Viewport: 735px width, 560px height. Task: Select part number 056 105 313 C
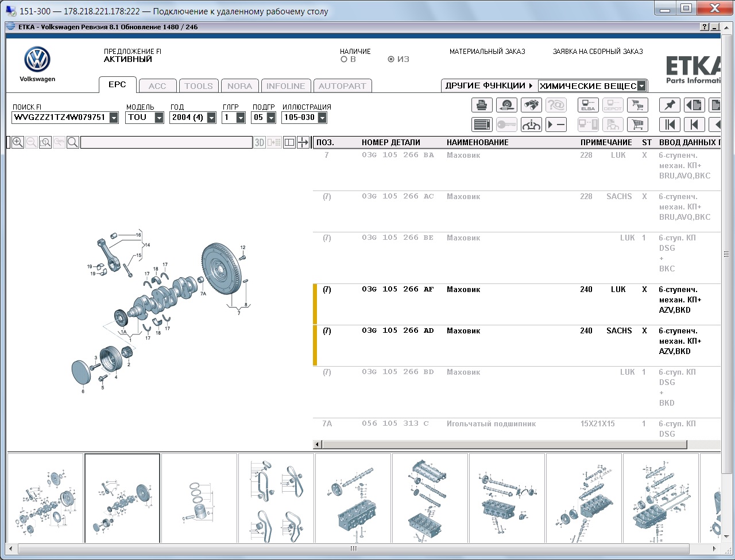[395, 424]
